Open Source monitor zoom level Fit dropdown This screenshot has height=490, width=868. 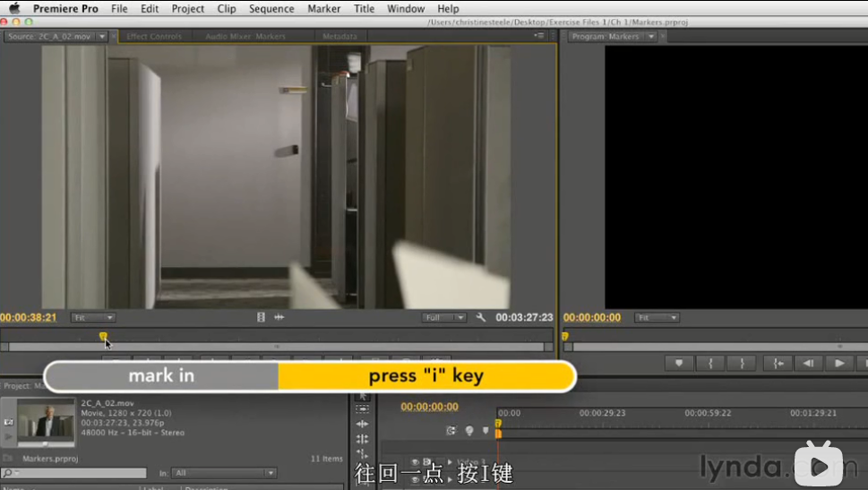(x=93, y=317)
